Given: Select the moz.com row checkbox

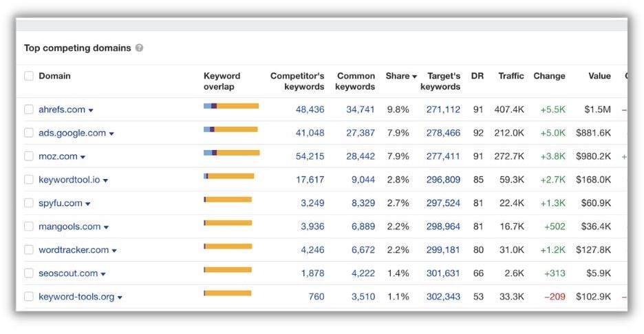Looking at the screenshot, I should [29, 156].
